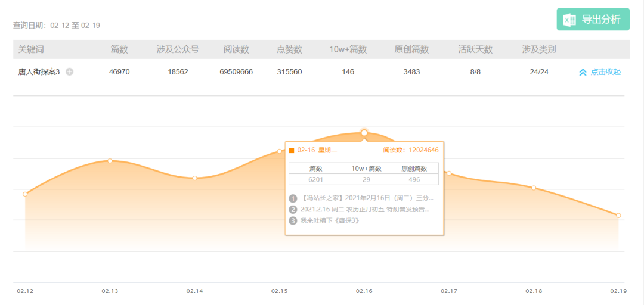Select the highlighted 02.16 peak data point

(x=364, y=133)
